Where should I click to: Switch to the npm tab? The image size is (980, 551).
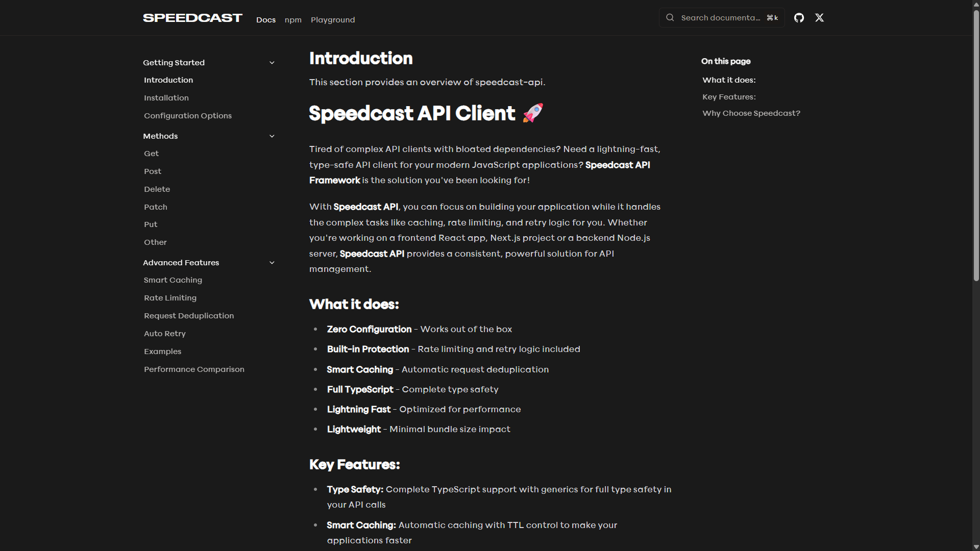point(293,20)
